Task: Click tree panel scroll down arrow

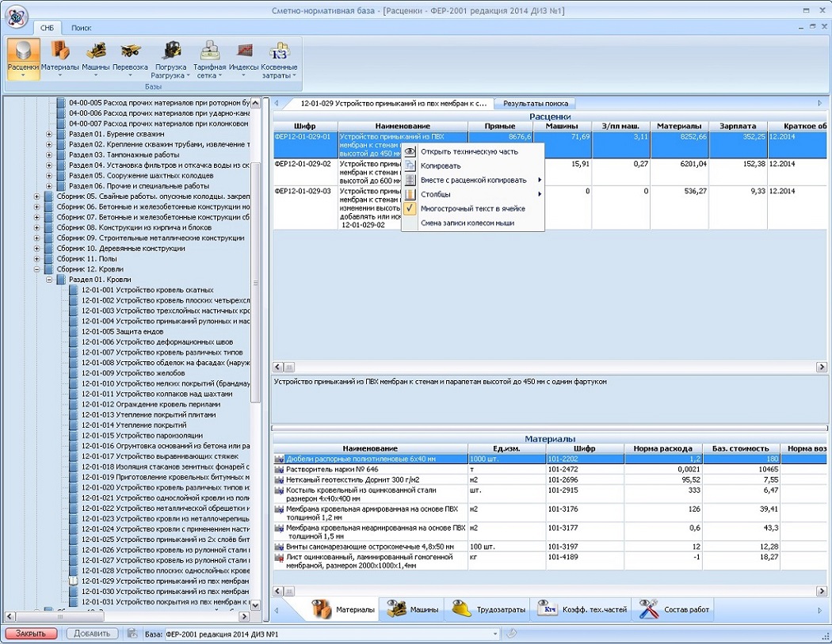Action: [255, 605]
